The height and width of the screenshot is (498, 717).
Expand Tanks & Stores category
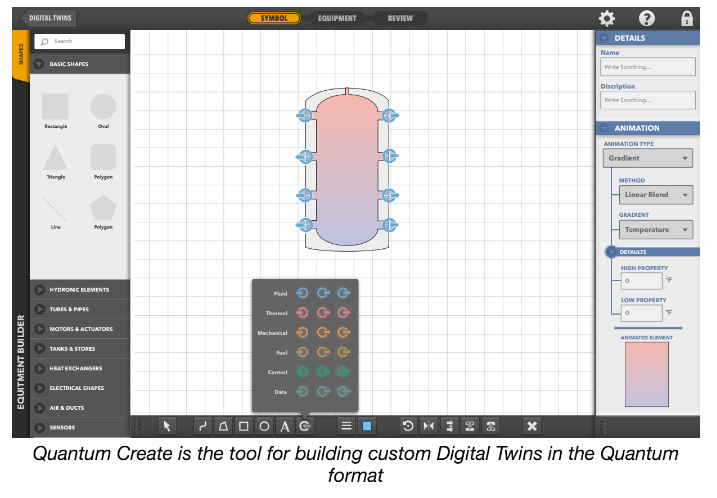(x=80, y=348)
